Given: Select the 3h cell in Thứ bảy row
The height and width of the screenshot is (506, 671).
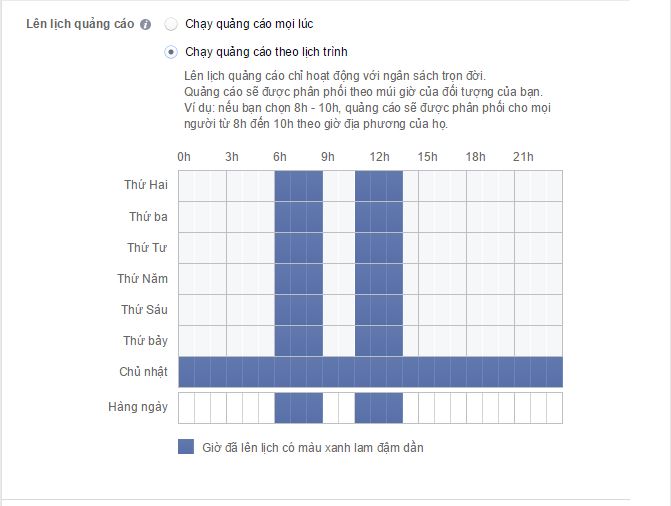Looking at the screenshot, I should pyautogui.click(x=234, y=340).
